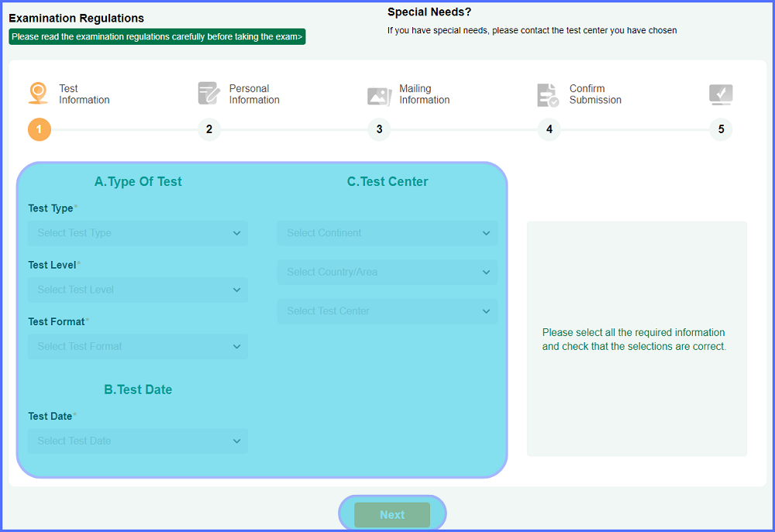Viewport: 775px width, 532px height.
Task: Open the Select Continent dropdown
Action: (387, 233)
